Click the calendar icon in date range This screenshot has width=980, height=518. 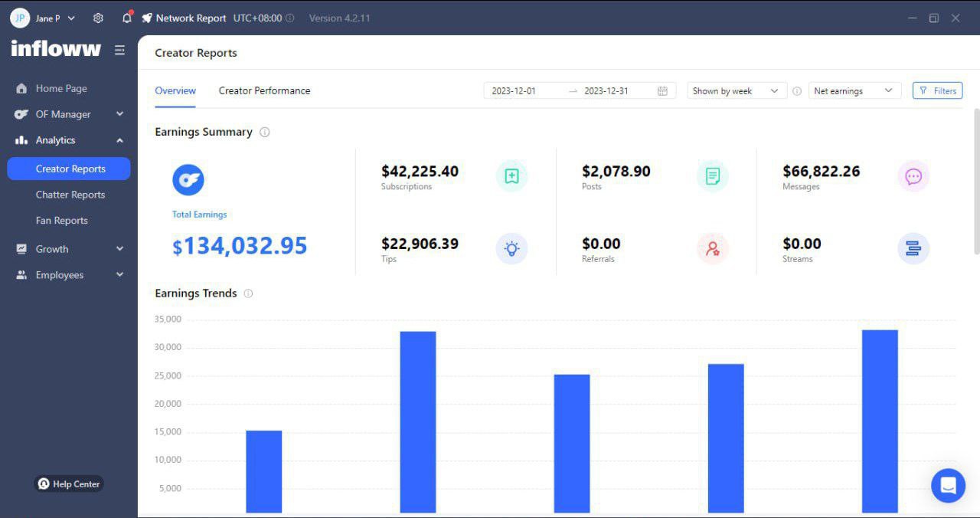662,90
